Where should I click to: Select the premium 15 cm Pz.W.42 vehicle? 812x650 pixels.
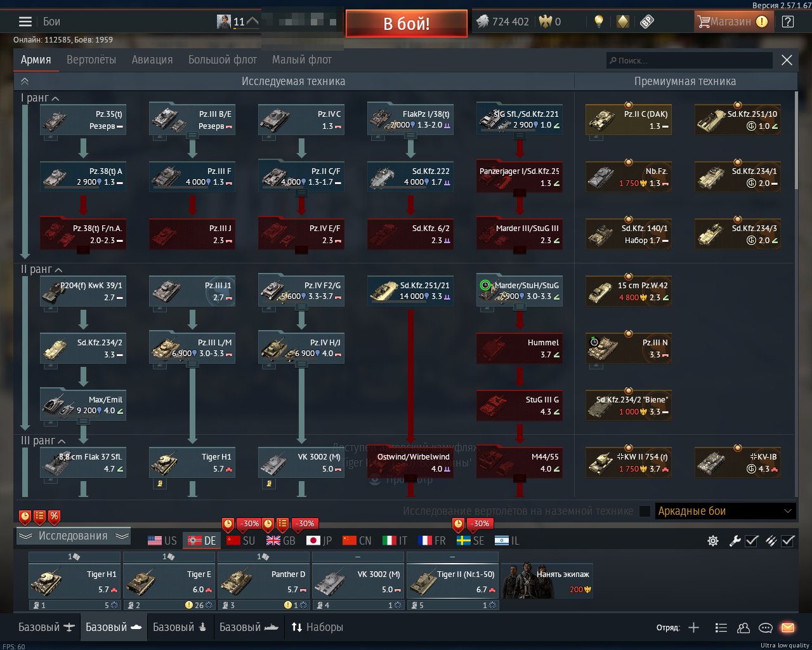629,291
